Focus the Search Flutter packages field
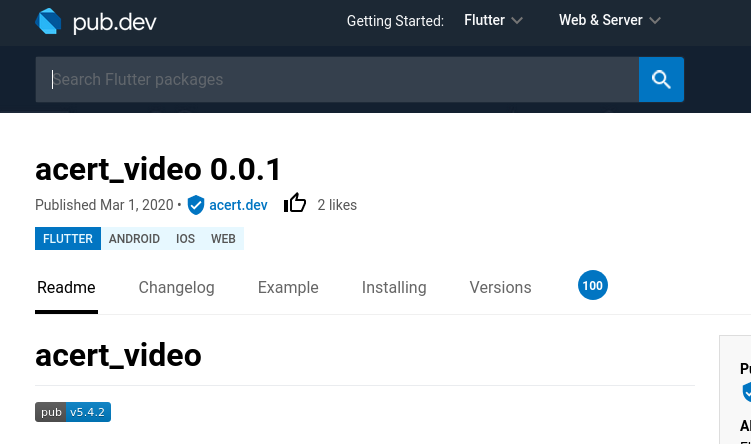 pyautogui.click(x=337, y=80)
